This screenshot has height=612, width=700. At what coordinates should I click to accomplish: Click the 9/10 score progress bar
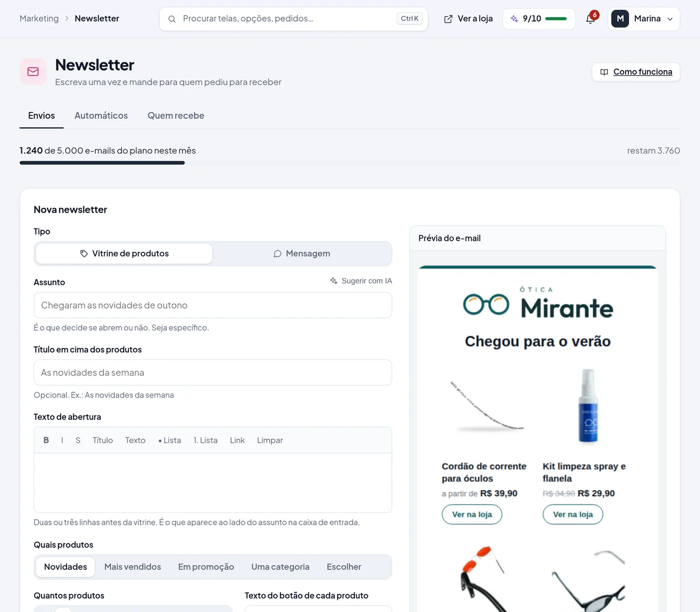click(x=556, y=19)
